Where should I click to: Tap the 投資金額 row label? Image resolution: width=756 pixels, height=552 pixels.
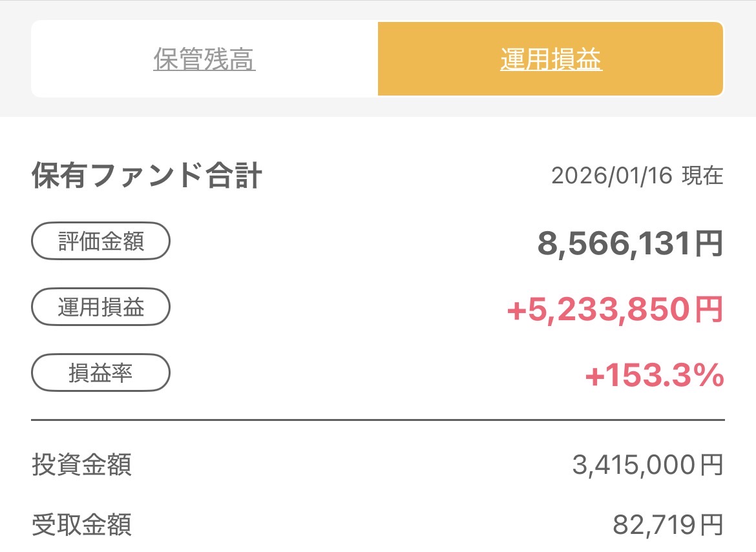click(81, 465)
